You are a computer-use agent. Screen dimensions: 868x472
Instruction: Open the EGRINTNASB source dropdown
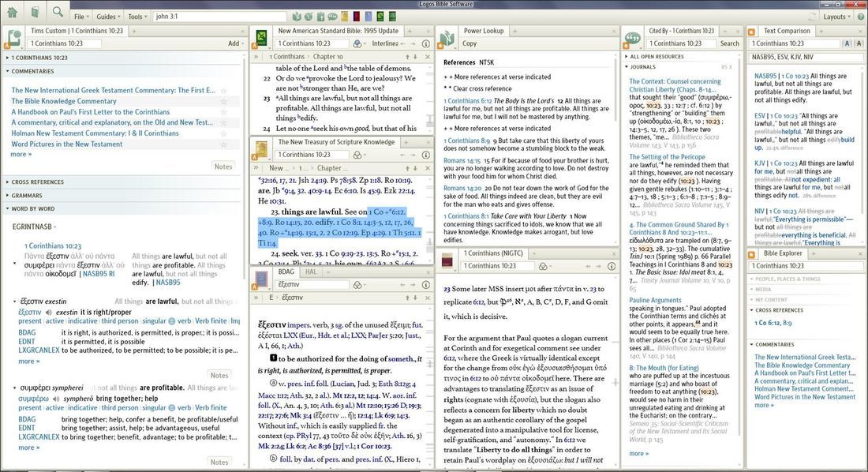(x=34, y=227)
